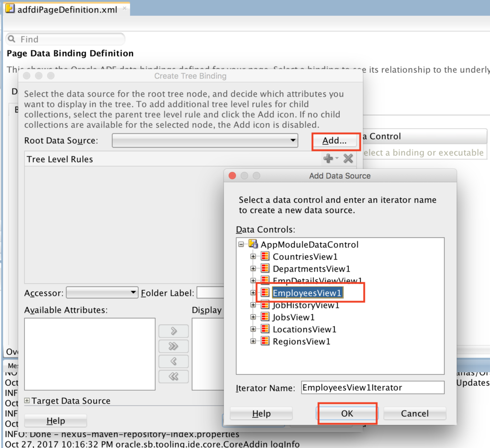Click the page definition file icon on the tab
Screen dimensions: 490x448
click(x=9, y=9)
